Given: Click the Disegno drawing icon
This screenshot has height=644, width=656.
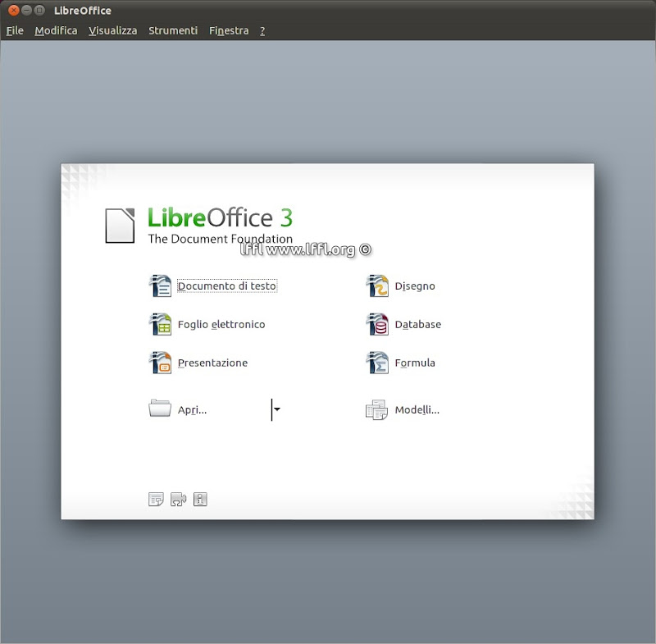Looking at the screenshot, I should (377, 285).
